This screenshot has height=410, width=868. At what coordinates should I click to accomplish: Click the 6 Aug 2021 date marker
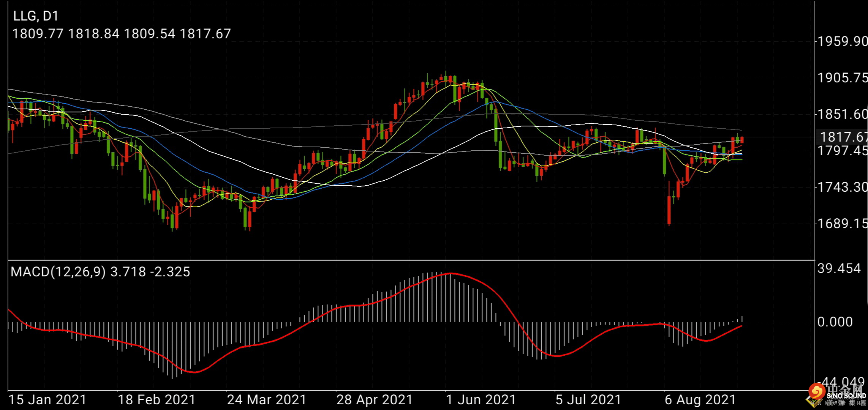click(700, 400)
